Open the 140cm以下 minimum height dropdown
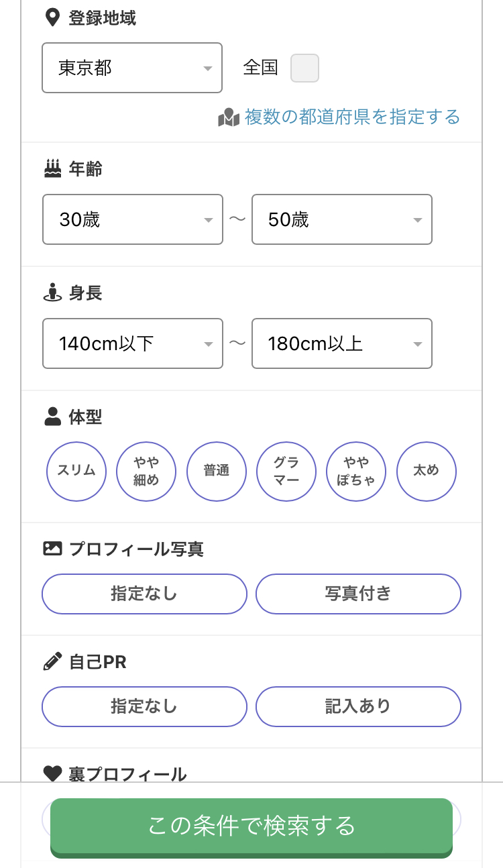Screen dimensions: 503x868 click(132, 343)
